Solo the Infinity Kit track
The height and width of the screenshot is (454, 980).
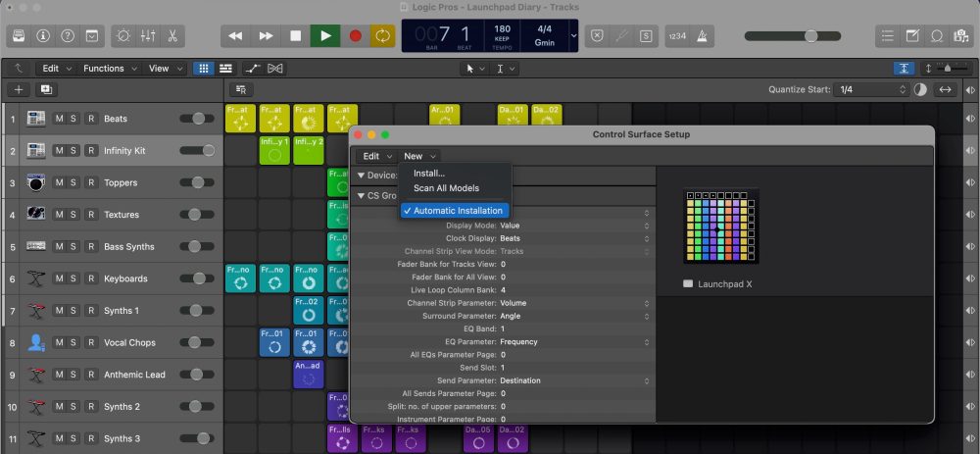click(x=73, y=151)
